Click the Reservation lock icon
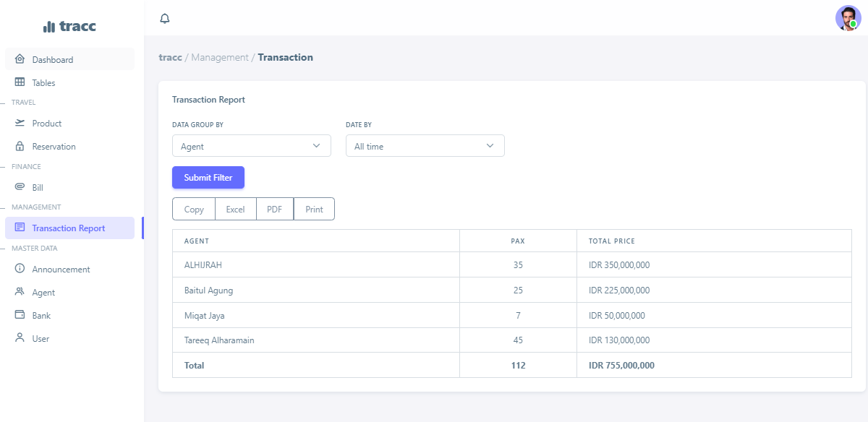Viewport: 868px width, 422px height. tap(20, 146)
